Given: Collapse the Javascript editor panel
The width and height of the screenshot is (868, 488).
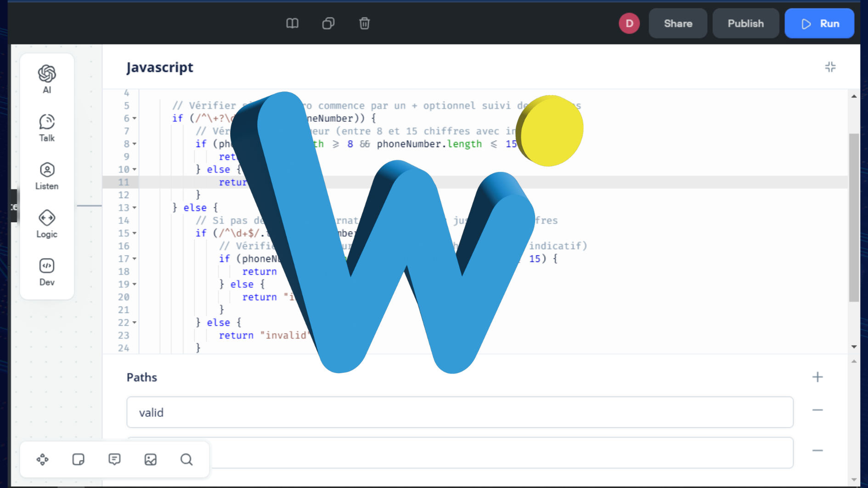Looking at the screenshot, I should click(x=830, y=67).
